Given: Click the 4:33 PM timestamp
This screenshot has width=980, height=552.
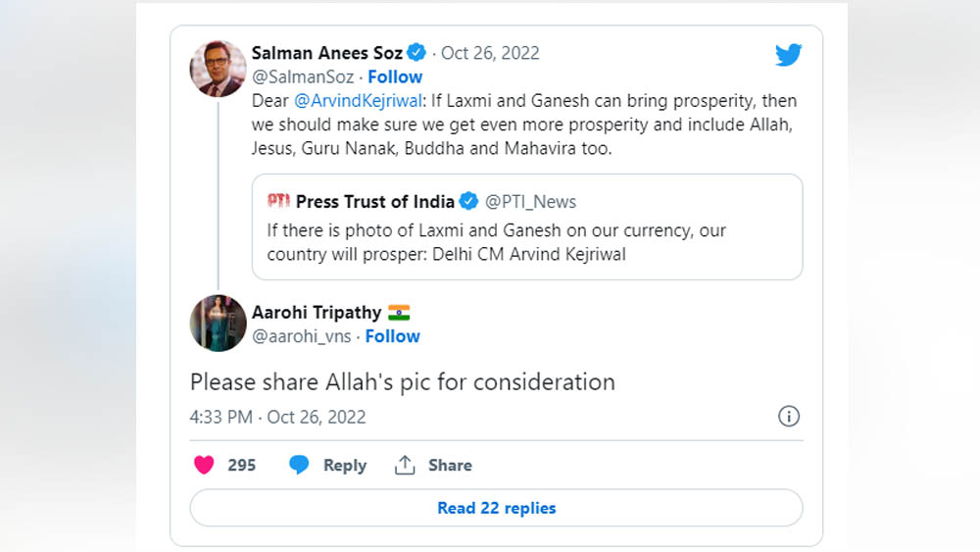Looking at the screenshot, I should pos(221,417).
